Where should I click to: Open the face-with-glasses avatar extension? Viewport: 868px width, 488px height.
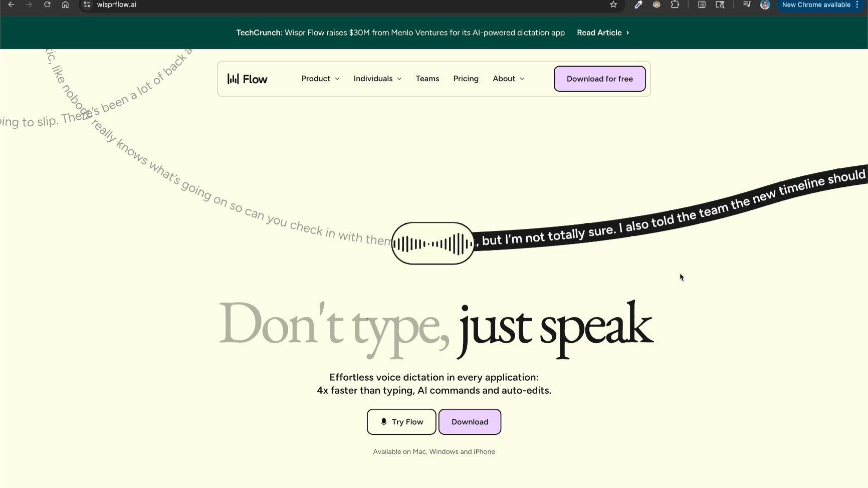(657, 5)
